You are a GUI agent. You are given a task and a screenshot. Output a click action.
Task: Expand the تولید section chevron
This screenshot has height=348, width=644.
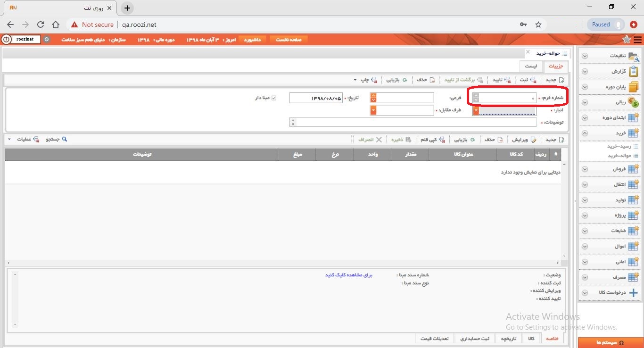point(585,200)
